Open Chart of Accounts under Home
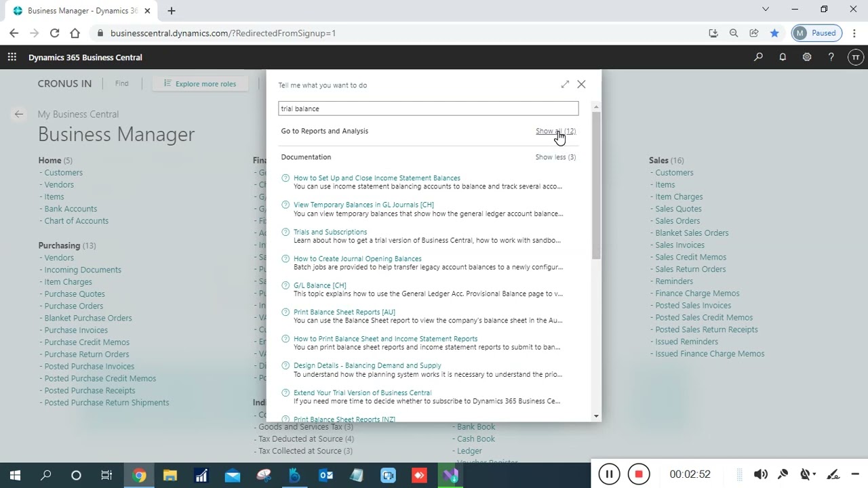The image size is (868, 488). (76, 221)
